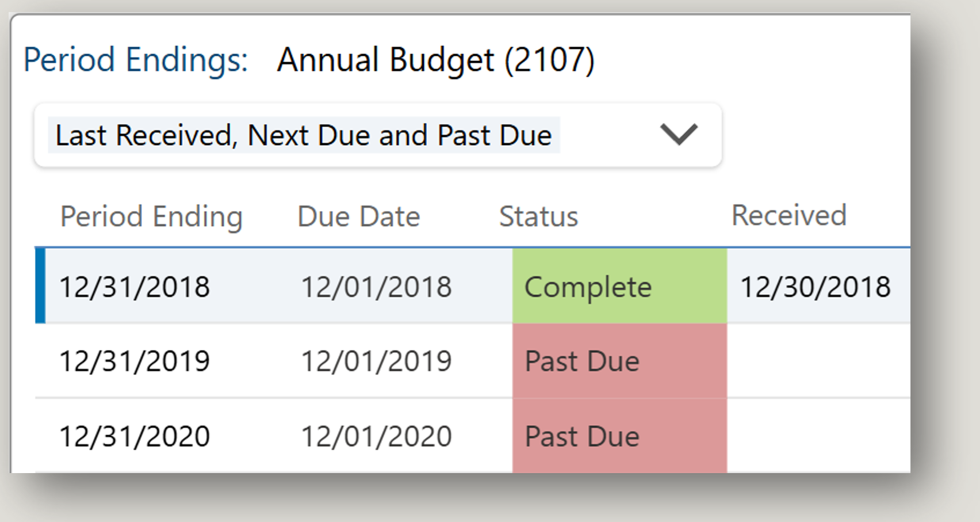Click the 12/30/2018 received date cell
The width and height of the screenshot is (980, 522).
tap(815, 287)
